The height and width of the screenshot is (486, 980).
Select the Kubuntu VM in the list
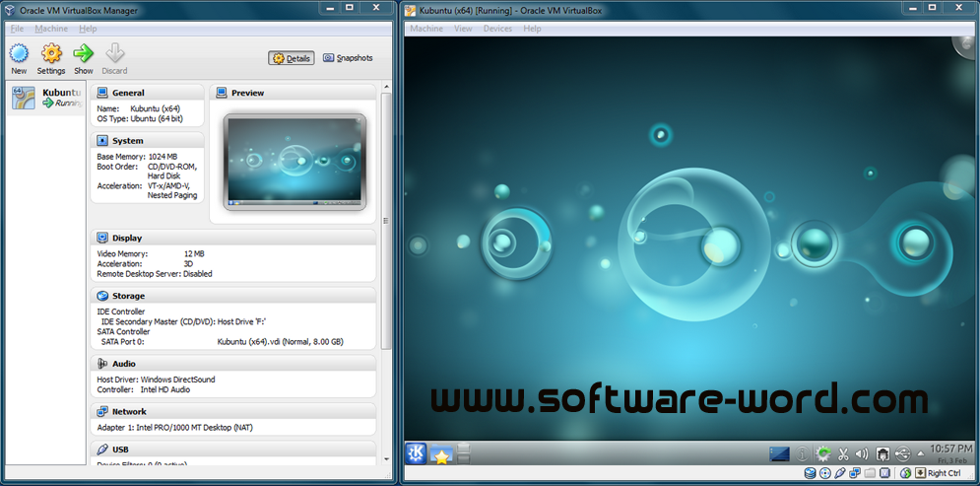tap(46, 99)
